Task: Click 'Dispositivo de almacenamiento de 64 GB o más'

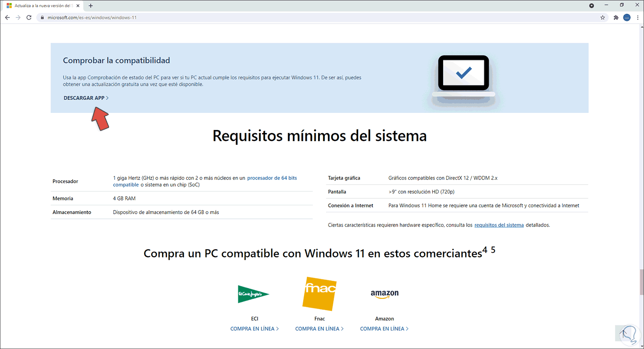Action: (x=166, y=212)
